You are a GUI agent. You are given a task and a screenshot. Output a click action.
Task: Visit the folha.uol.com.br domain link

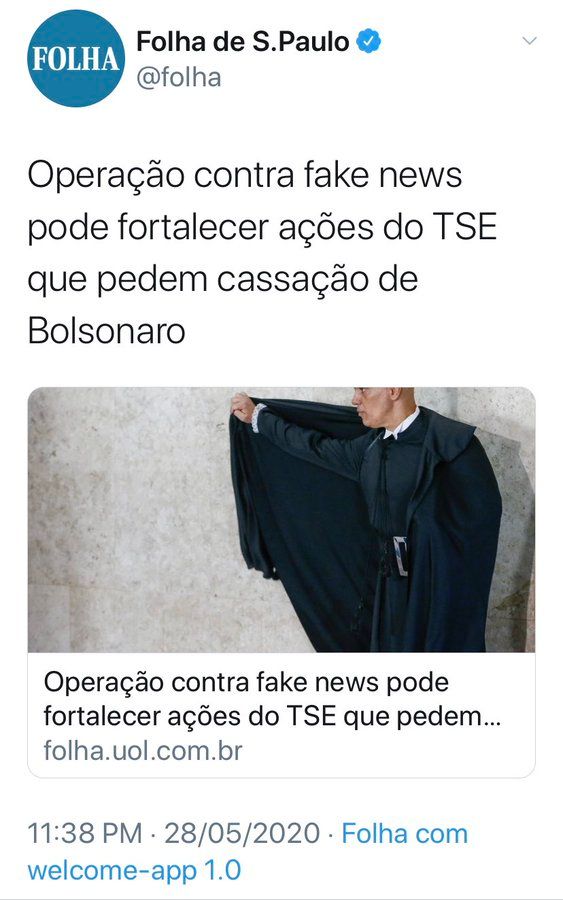coord(143,751)
